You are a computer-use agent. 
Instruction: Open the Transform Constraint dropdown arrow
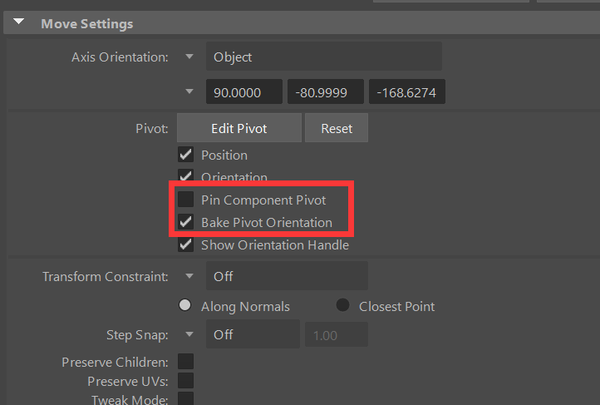tap(189, 276)
